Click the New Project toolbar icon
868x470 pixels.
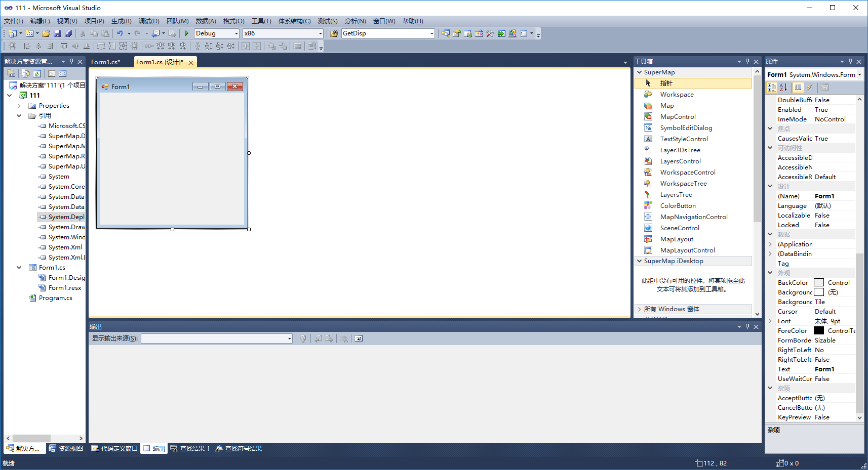12,33
